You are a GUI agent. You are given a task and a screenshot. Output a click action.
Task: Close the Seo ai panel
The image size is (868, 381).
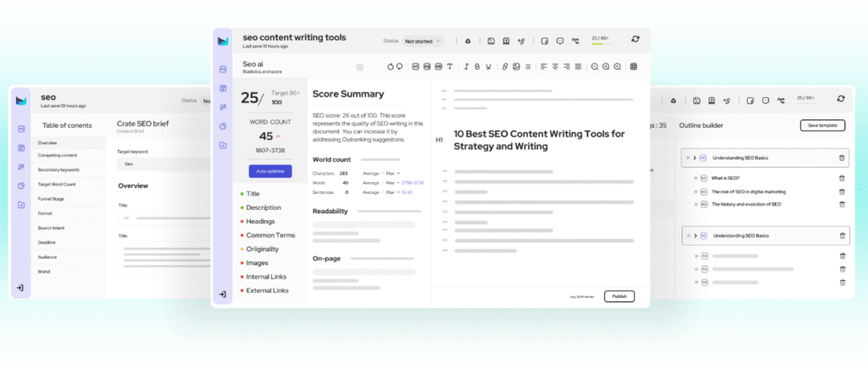[x=359, y=67]
